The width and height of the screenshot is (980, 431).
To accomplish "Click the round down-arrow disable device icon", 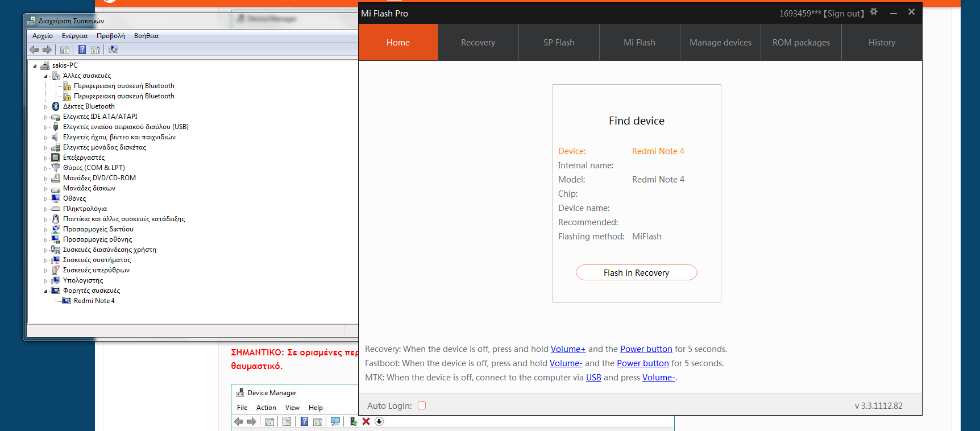I will click(x=379, y=421).
